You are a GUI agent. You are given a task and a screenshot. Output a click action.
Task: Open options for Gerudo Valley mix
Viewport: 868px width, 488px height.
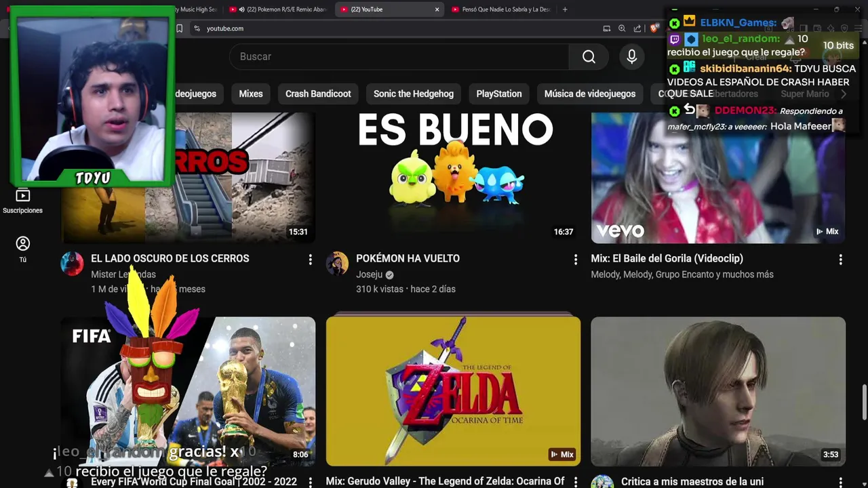(576, 482)
